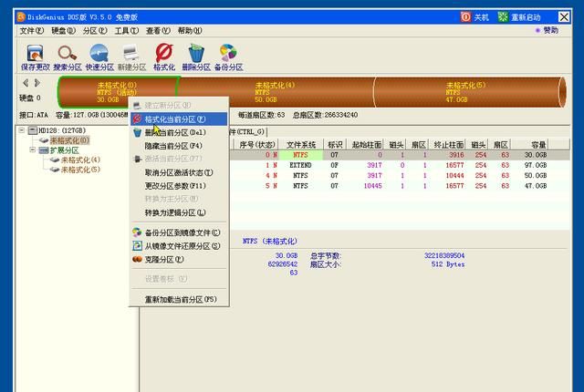Choose 克隆分区(P) menu entry
The width and height of the screenshot is (584, 392).
coord(179,259)
